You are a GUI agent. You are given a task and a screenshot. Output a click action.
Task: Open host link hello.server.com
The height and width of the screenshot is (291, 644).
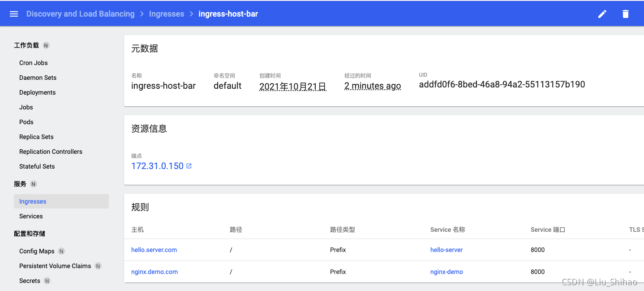tap(154, 250)
